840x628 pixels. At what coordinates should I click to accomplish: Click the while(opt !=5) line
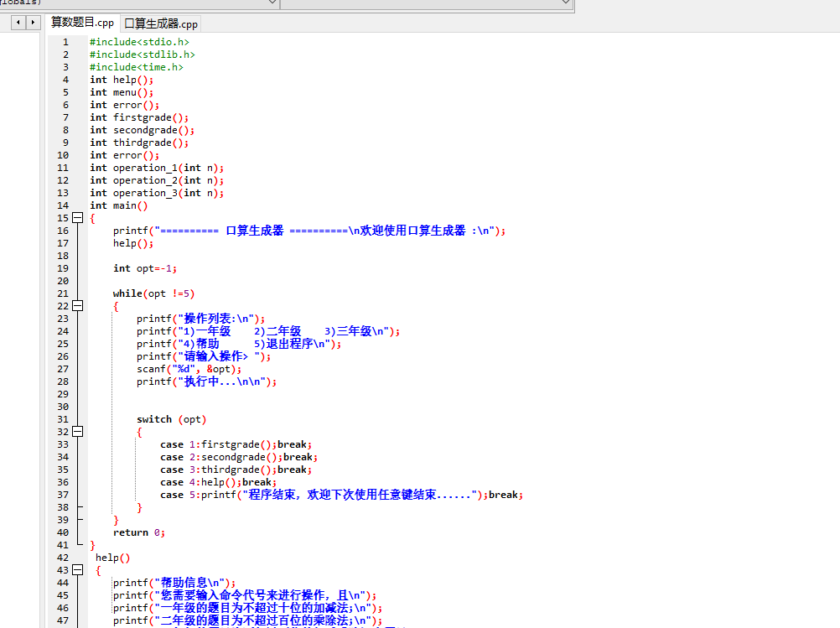153,293
